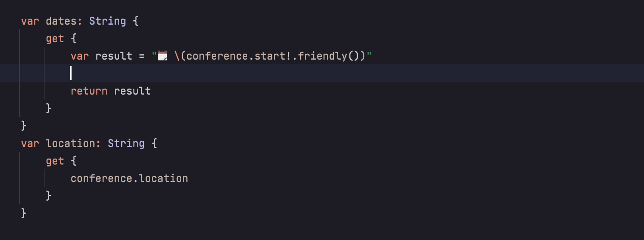644x240 pixels.
Task: Click the 'return' keyword
Action: (89, 91)
